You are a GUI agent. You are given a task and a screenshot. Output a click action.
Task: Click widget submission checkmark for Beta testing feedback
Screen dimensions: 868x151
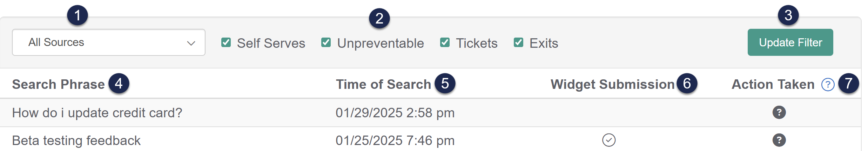point(609,140)
